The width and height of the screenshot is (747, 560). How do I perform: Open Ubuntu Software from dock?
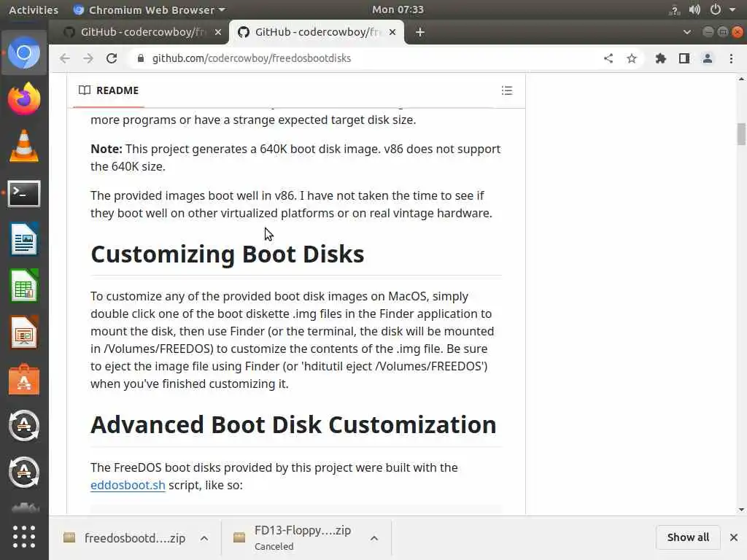click(x=24, y=379)
